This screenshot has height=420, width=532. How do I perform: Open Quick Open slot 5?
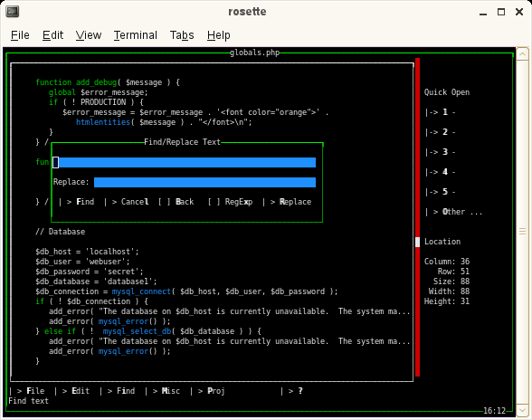[440, 192]
